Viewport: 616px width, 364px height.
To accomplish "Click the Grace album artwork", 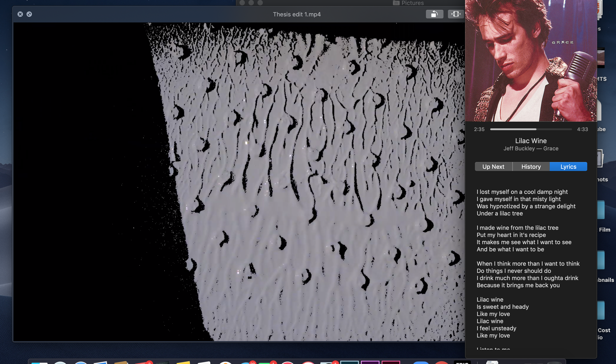I will click(531, 61).
